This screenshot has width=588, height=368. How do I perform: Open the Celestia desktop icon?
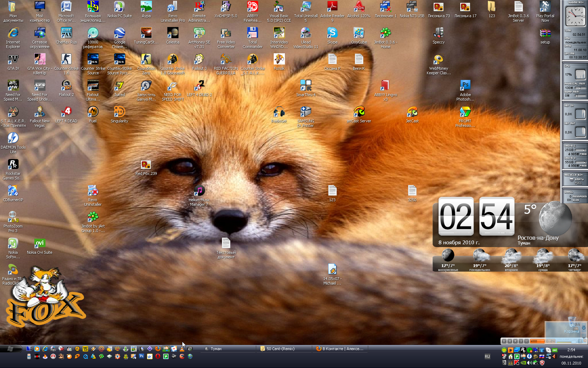click(x=173, y=33)
